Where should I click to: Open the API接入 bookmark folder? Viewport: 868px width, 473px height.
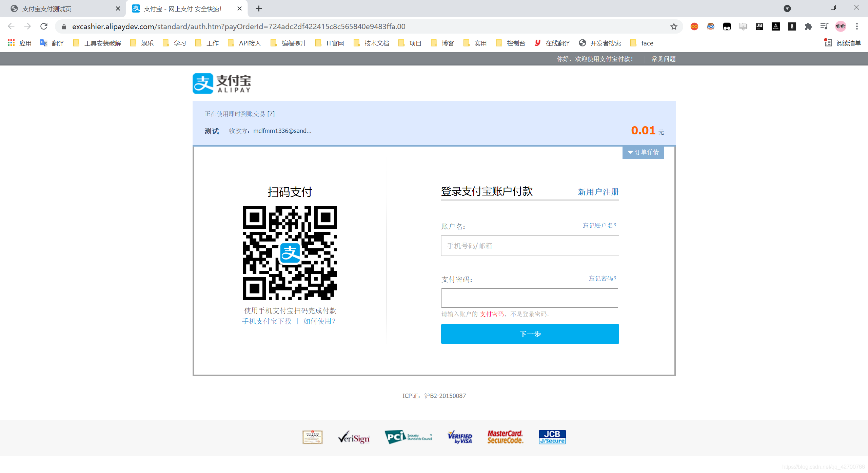[244, 43]
